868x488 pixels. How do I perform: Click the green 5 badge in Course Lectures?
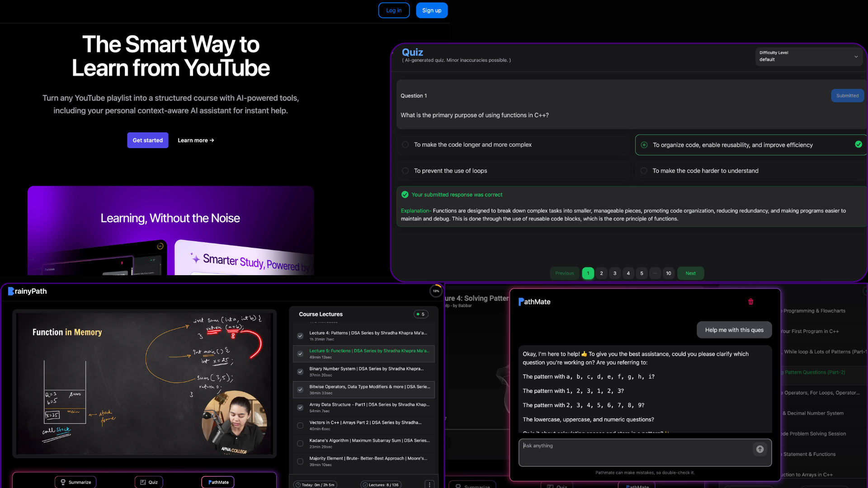coord(421,314)
